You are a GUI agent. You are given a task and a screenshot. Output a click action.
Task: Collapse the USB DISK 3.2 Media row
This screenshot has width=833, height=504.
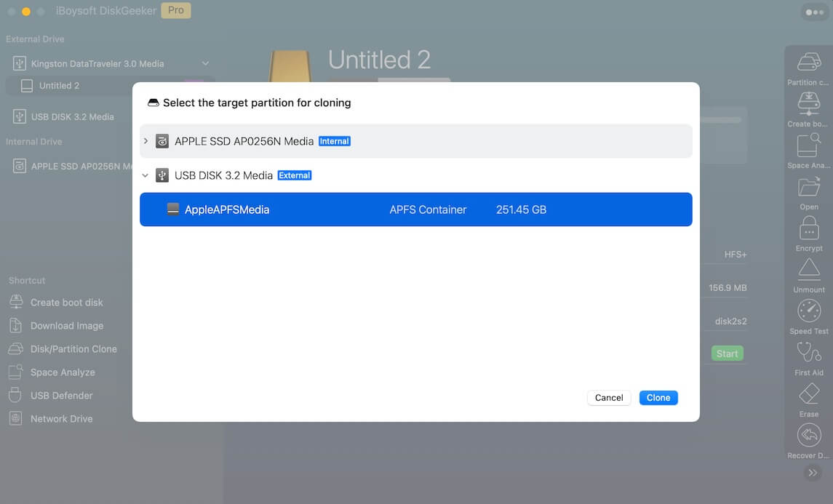[x=146, y=175]
